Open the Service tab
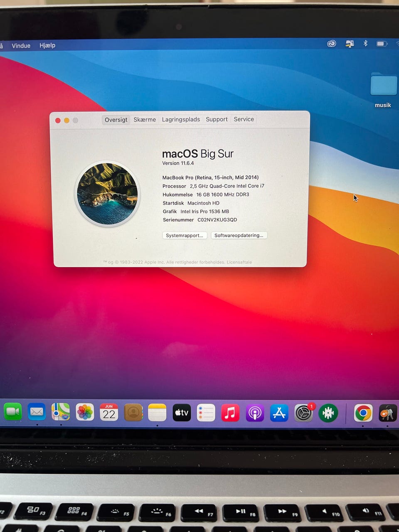Screen dimensions: 399x532 pos(244,119)
